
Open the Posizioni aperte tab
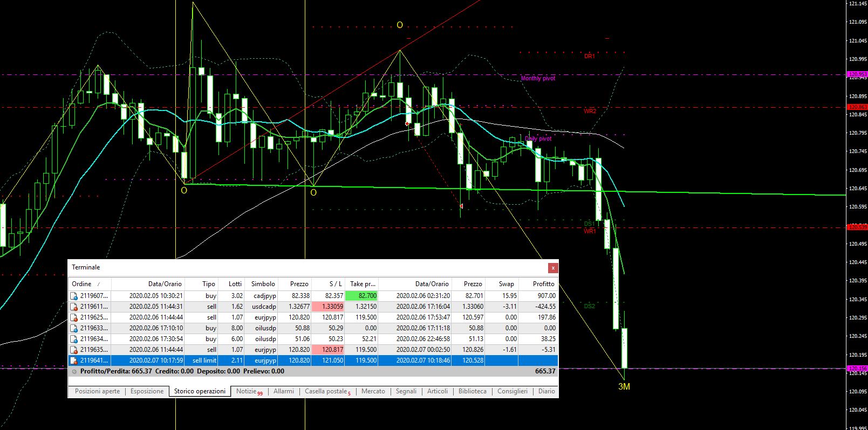[x=98, y=391]
